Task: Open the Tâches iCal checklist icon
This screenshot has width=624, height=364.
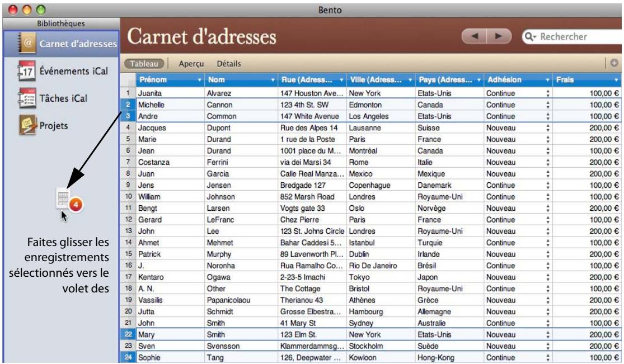Action: [x=27, y=98]
